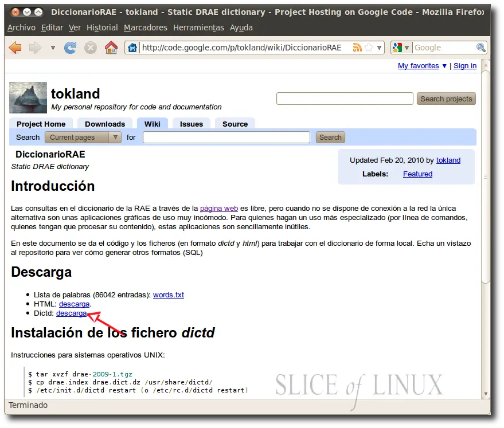Click the Sign in link
This screenshot has height=428, width=504.
[465, 66]
